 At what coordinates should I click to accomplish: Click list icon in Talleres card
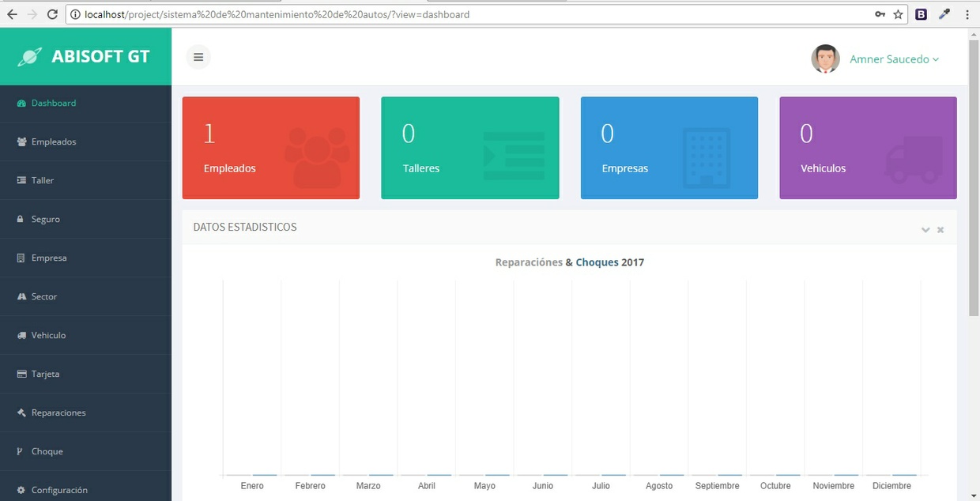tap(514, 156)
